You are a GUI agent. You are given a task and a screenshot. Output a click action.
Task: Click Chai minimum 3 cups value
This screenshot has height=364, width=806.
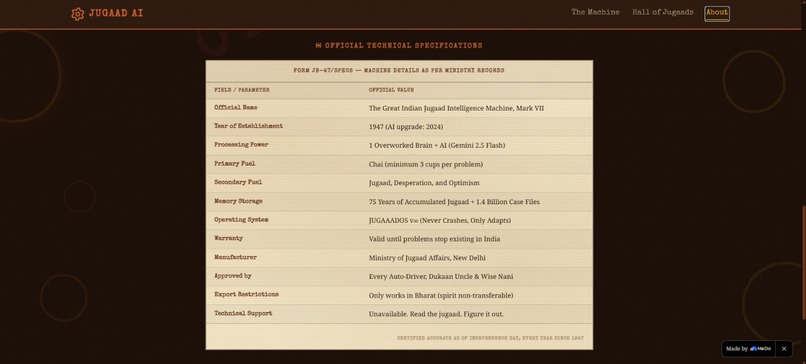coord(426,165)
